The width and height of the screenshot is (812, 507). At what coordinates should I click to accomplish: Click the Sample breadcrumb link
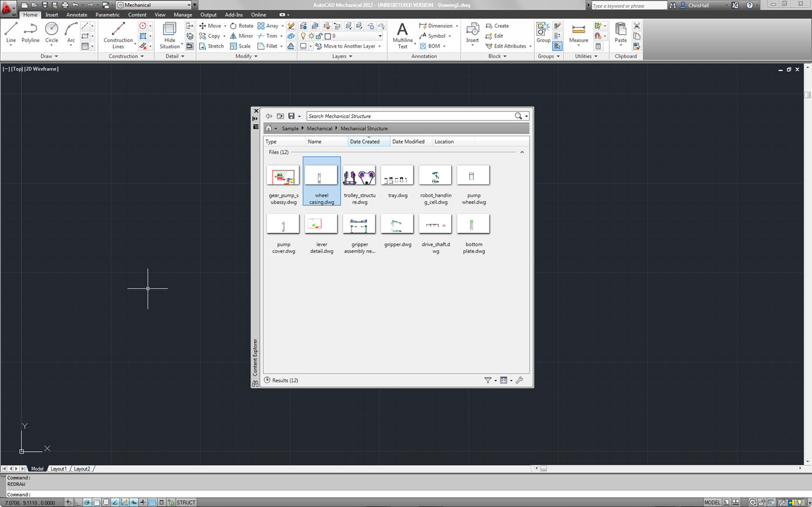pos(290,128)
